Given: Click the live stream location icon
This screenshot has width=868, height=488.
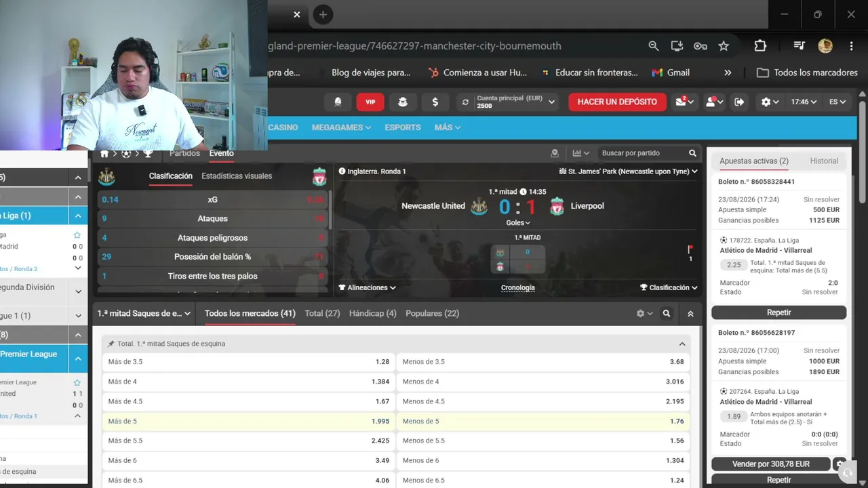Looking at the screenshot, I should (555, 153).
